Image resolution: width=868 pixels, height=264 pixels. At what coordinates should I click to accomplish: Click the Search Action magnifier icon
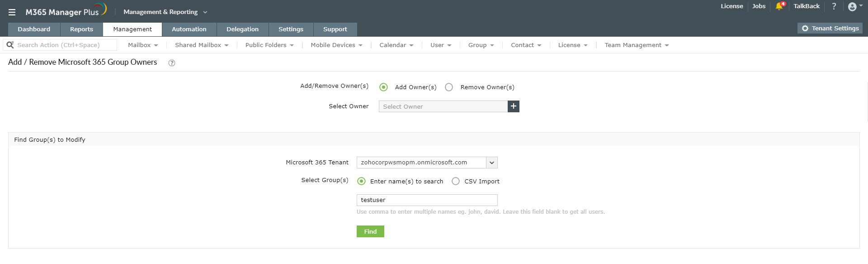(x=10, y=45)
